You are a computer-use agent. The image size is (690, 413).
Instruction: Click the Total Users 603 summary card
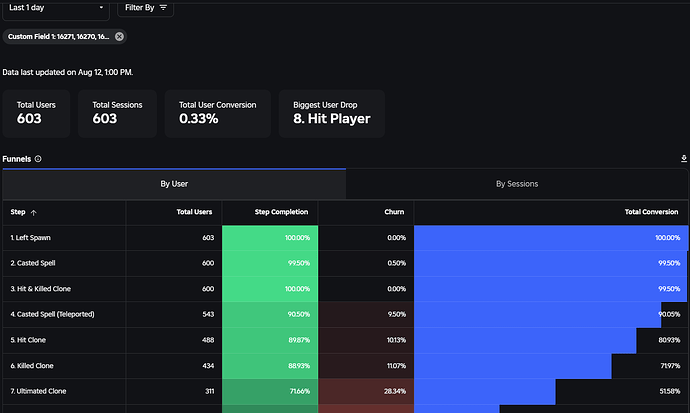(x=36, y=114)
